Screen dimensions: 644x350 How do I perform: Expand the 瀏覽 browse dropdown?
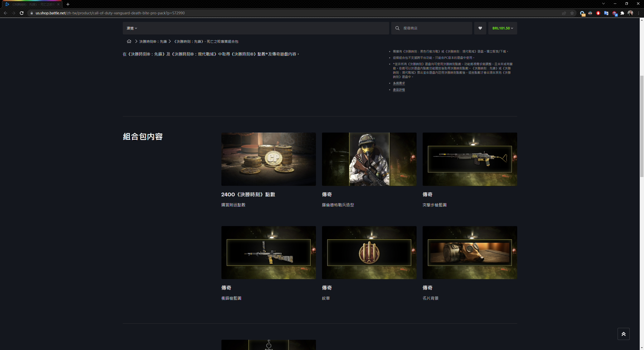coord(132,28)
